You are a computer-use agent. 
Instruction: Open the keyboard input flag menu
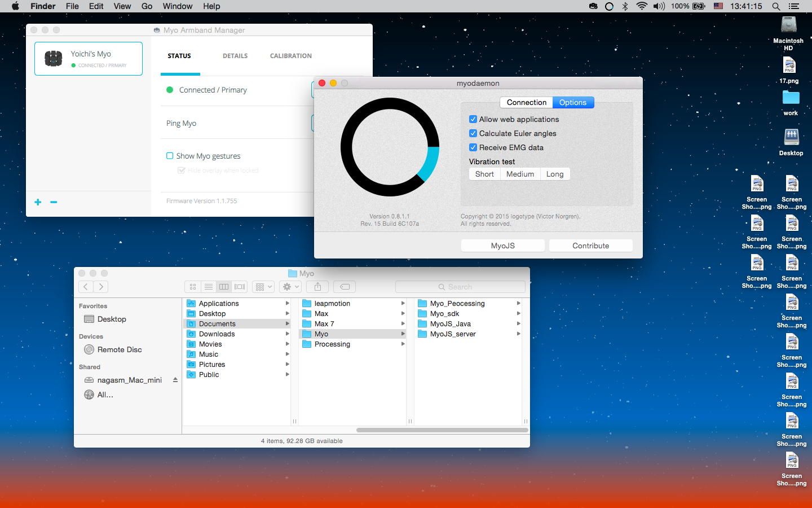[x=718, y=6]
